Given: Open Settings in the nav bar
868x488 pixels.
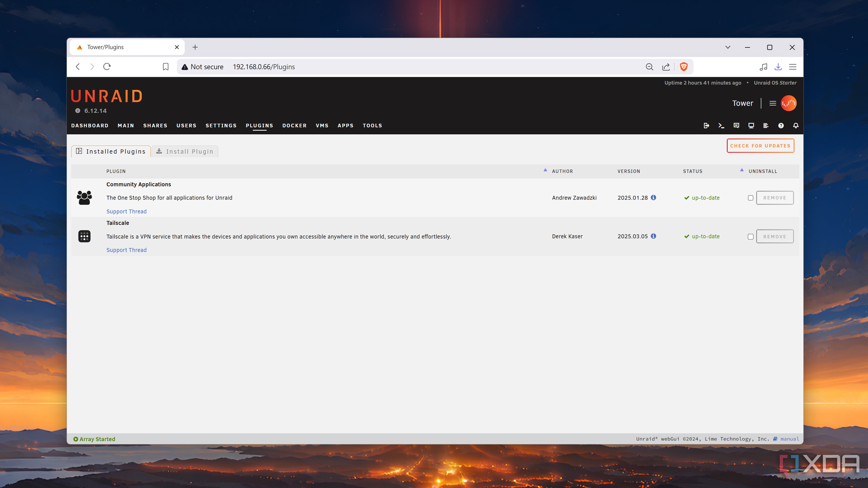Looking at the screenshot, I should tap(221, 126).
